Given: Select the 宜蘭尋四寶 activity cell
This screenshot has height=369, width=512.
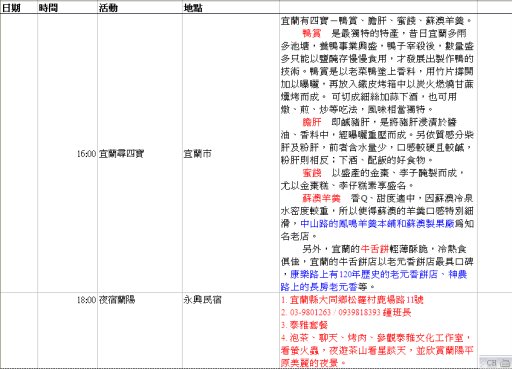Looking at the screenshot, I should (x=140, y=153).
